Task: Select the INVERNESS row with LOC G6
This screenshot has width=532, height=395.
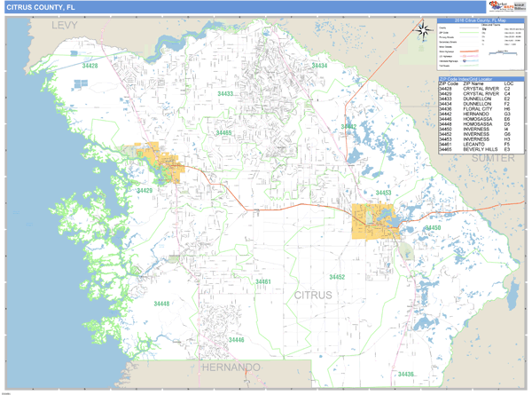Action: [481, 134]
